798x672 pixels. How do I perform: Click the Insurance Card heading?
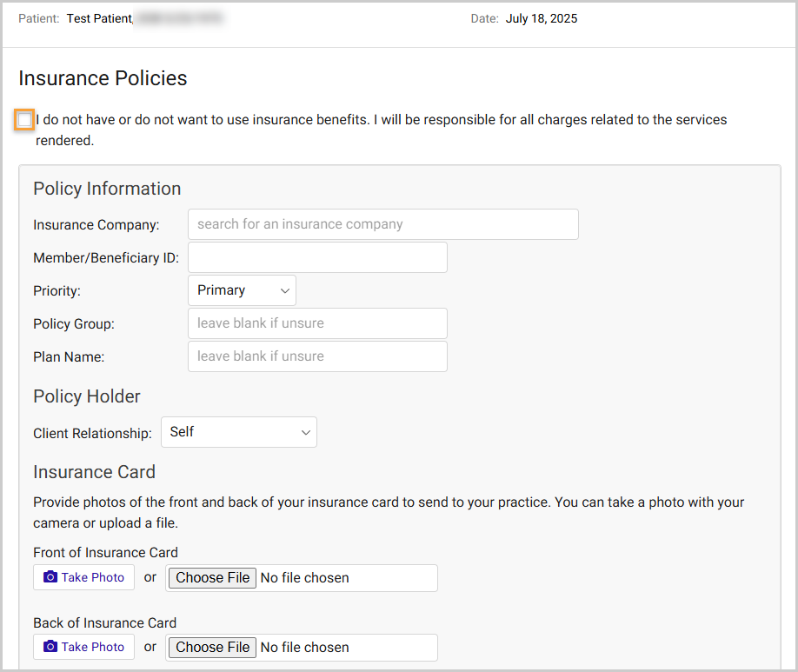(x=94, y=472)
